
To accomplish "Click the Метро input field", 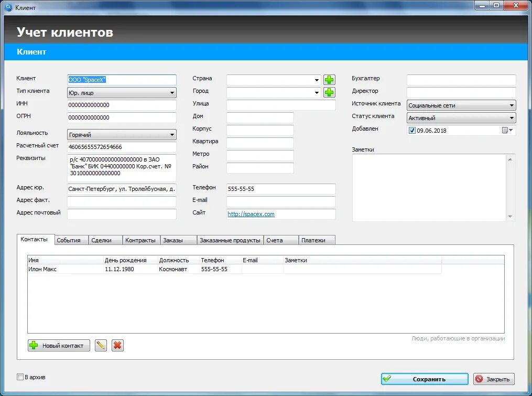I will 260,155.
